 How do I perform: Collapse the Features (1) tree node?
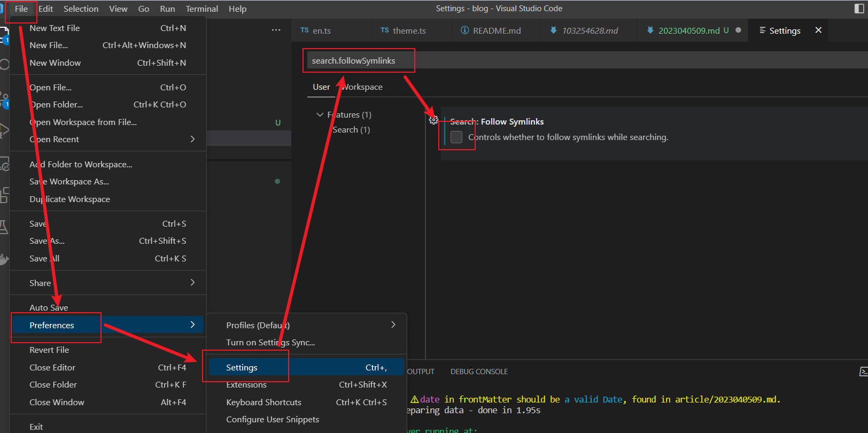tap(320, 114)
